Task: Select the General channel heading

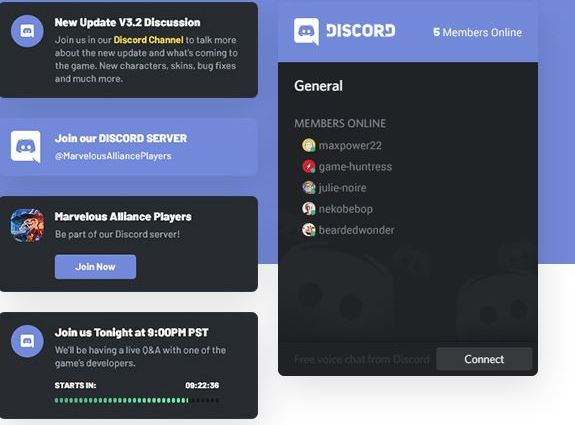Action: [x=318, y=86]
